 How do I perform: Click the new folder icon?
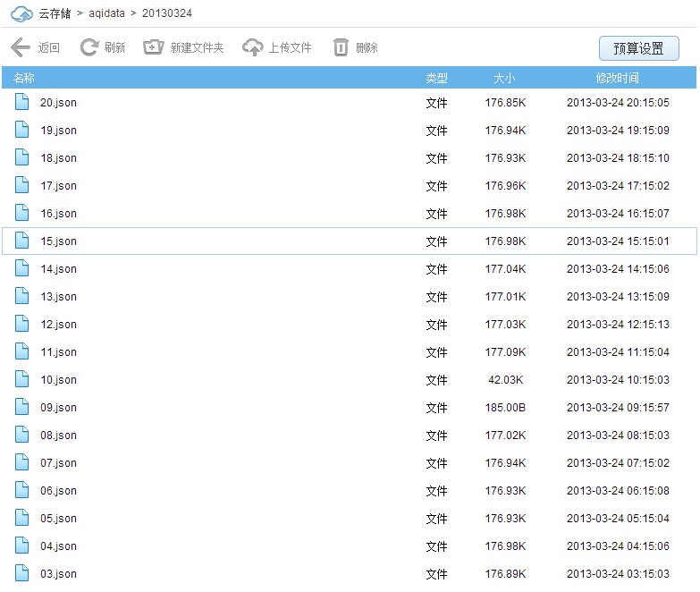(154, 47)
